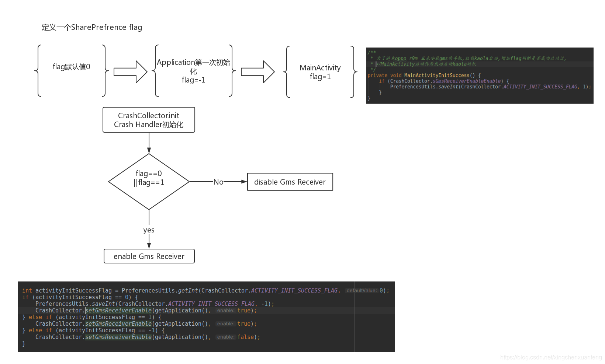Image resolution: width=605 pixels, height=364 pixels.
Task: Click the yes label below the diamond
Action: point(149,230)
